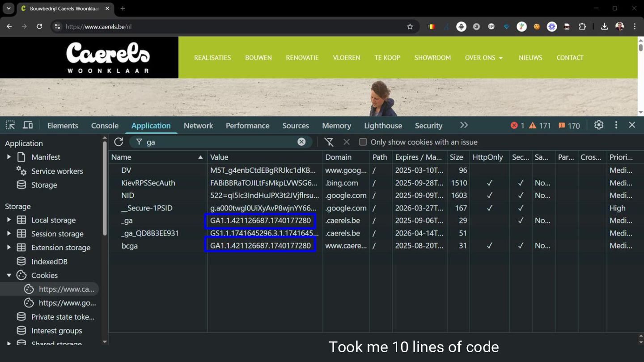
Task: Open the CONTACT page link
Action: pyautogui.click(x=570, y=58)
